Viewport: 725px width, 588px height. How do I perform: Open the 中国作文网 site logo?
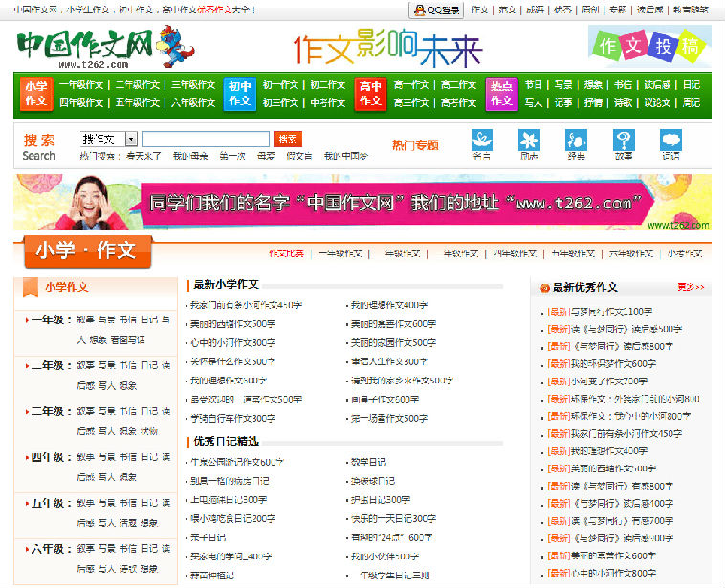[x=85, y=48]
